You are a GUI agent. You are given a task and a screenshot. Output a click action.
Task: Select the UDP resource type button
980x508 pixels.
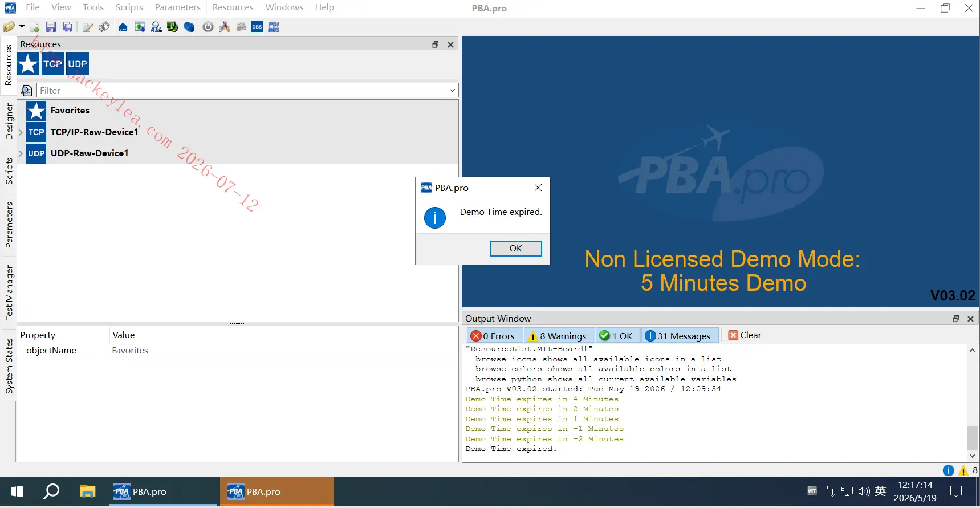click(78, 64)
